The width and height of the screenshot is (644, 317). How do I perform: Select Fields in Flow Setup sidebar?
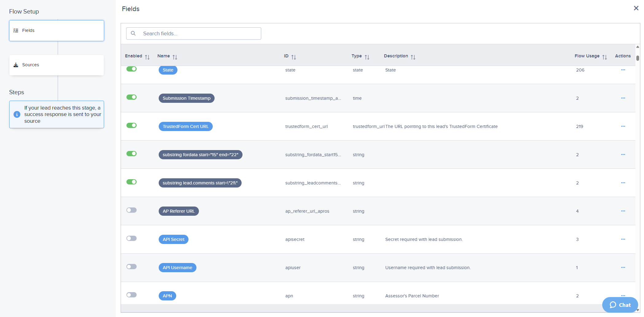coord(56,31)
